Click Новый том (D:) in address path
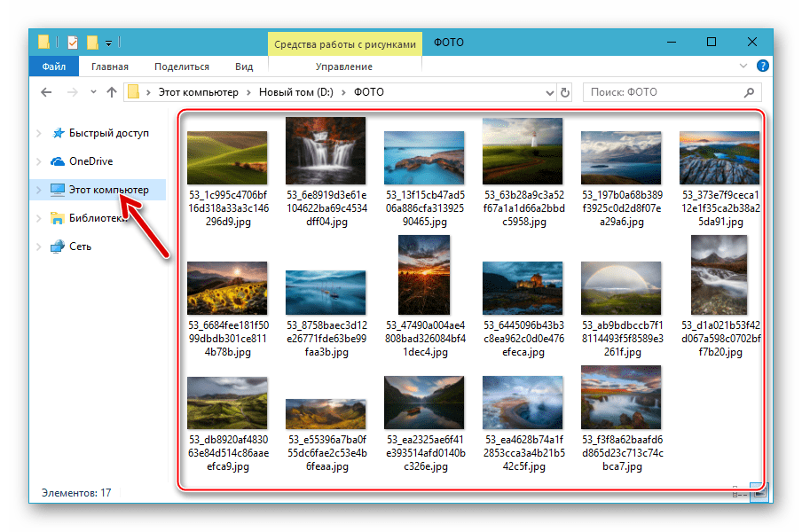 [x=295, y=92]
